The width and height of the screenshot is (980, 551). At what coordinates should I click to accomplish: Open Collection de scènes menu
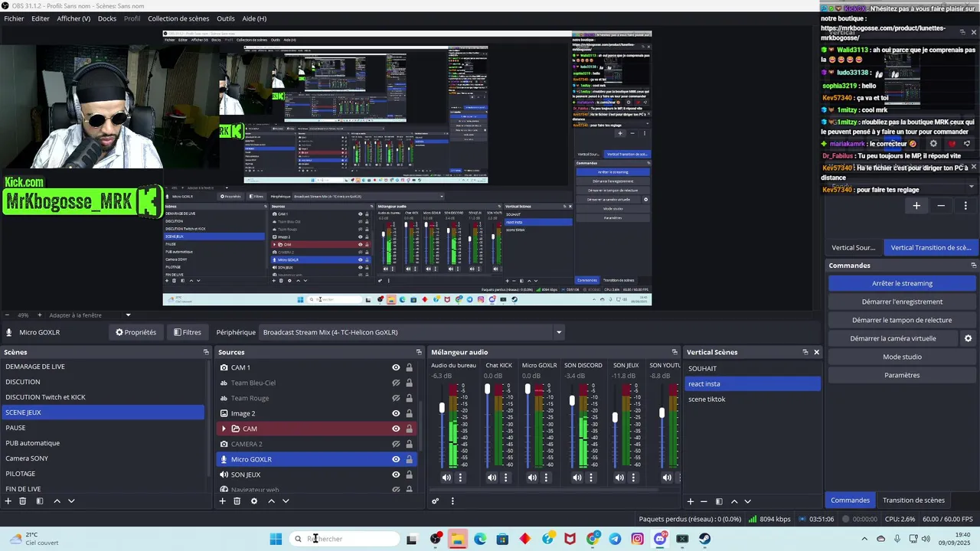pyautogui.click(x=178, y=18)
